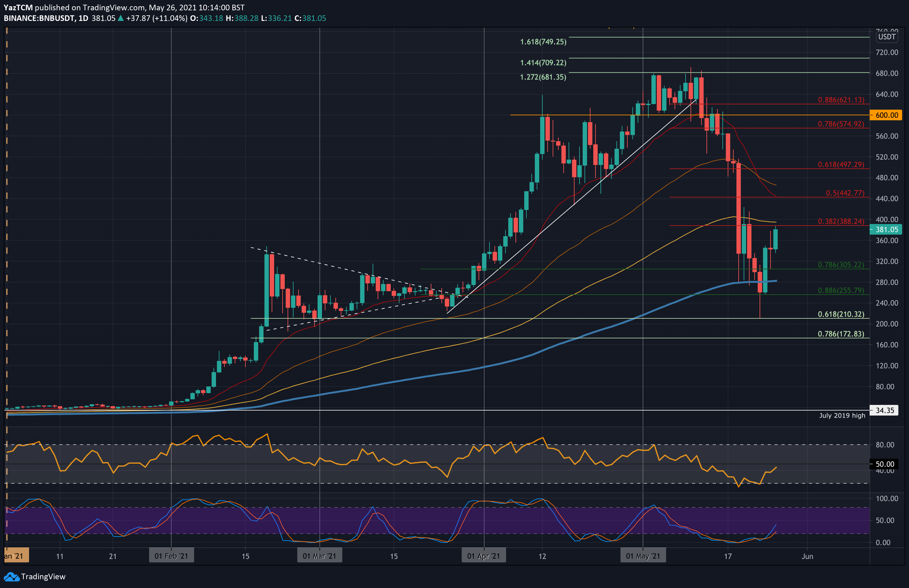Click the 0.886(255.79) green level label
This screenshot has width=909, height=588.
[841, 291]
